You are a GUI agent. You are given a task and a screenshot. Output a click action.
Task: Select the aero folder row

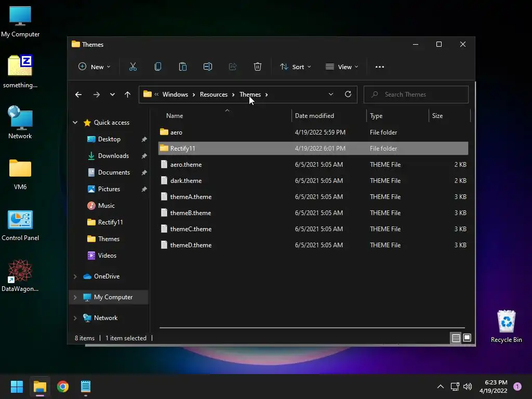pyautogui.click(x=313, y=132)
